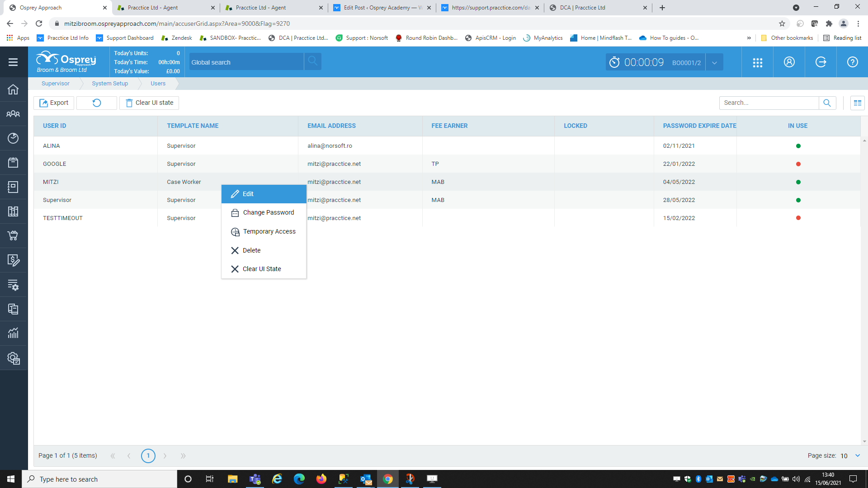
Task: Click the app launcher grid icon
Action: (758, 62)
